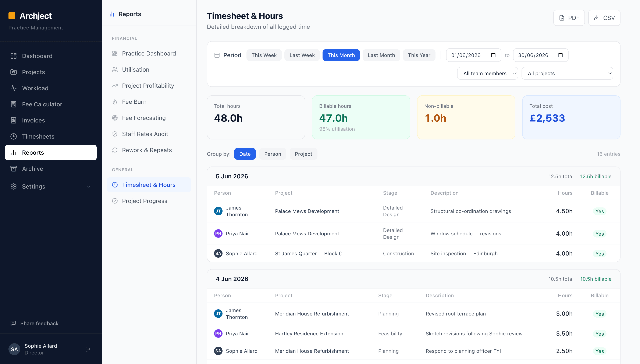Click the Staff Rates Audit shield icon

point(115,134)
